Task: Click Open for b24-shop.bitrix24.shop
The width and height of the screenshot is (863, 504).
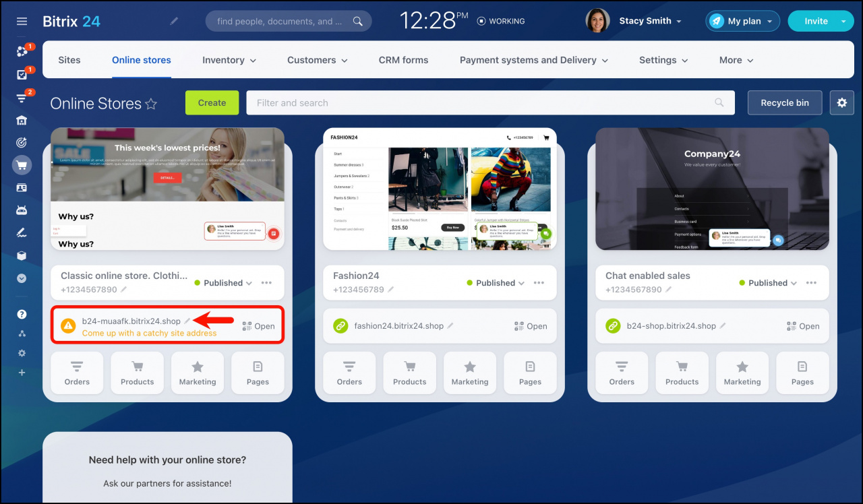Action: (x=803, y=326)
